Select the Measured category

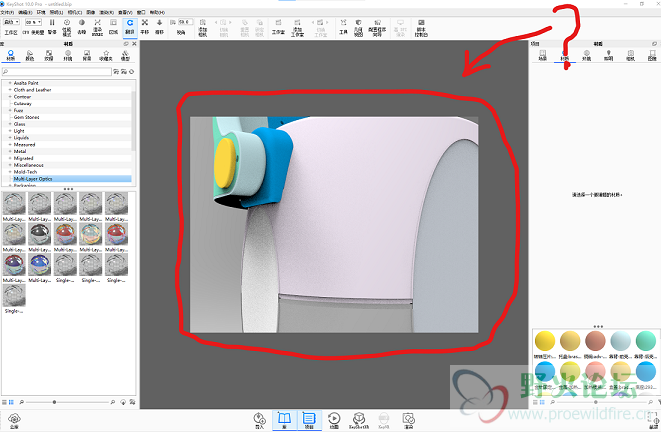click(x=24, y=145)
